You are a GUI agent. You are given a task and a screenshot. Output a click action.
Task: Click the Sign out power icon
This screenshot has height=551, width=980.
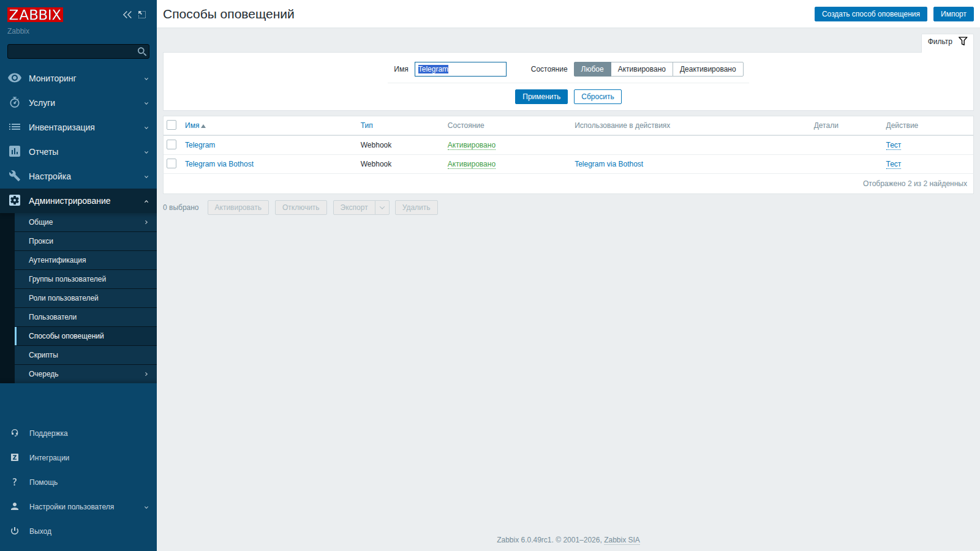coord(15,531)
